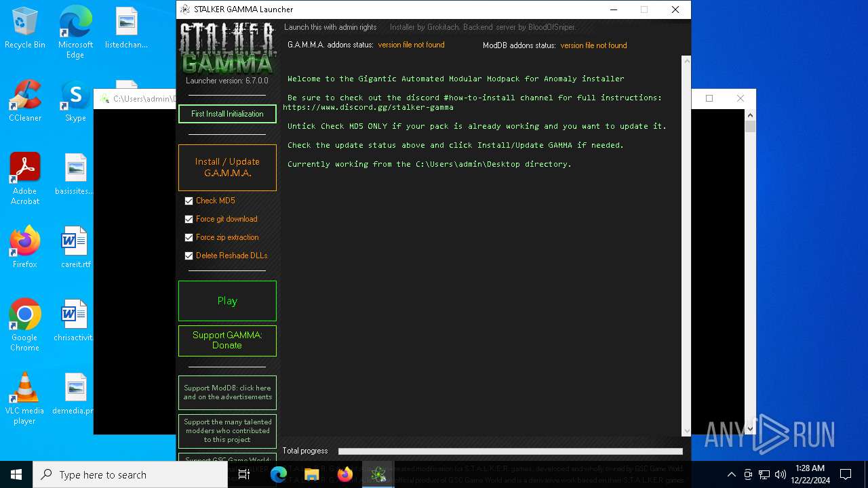Open the VLC media player shortcut

(25, 399)
